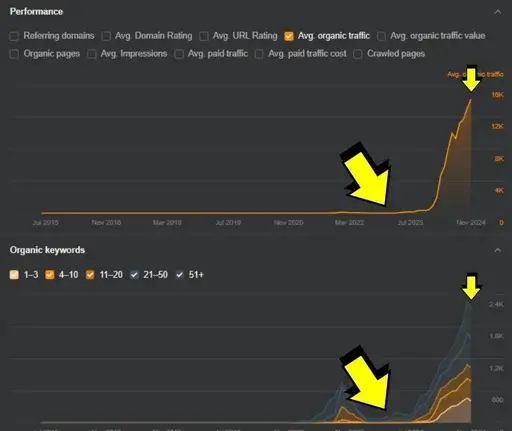Click the 1.8K keywords axis value
This screenshot has width=512, height=431.
click(496, 336)
